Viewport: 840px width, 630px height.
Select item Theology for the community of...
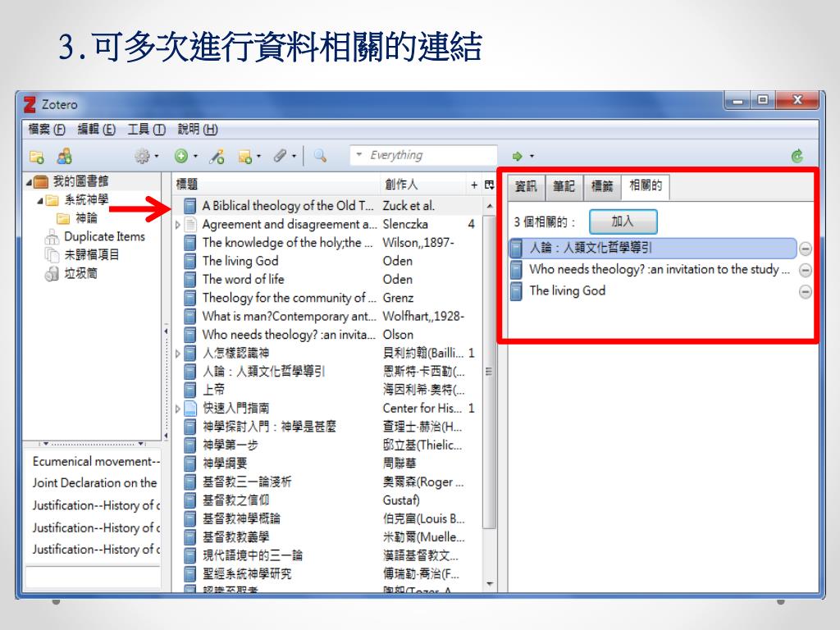coord(326,298)
